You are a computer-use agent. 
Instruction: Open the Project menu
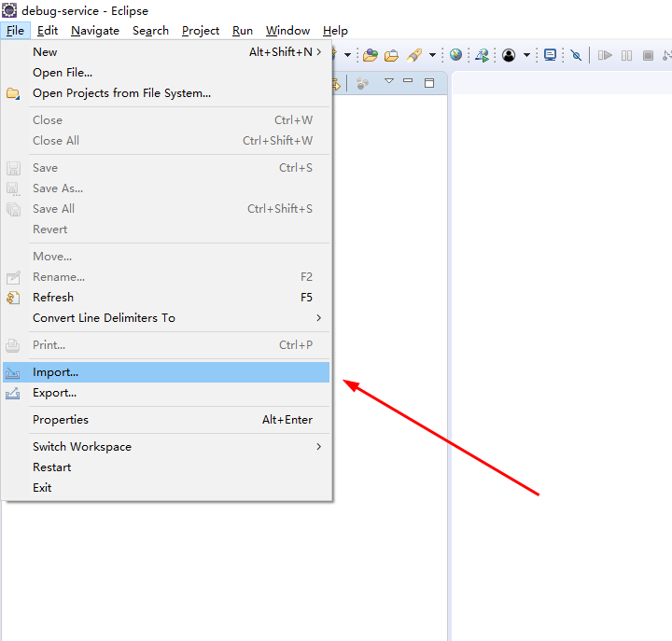[x=201, y=31]
